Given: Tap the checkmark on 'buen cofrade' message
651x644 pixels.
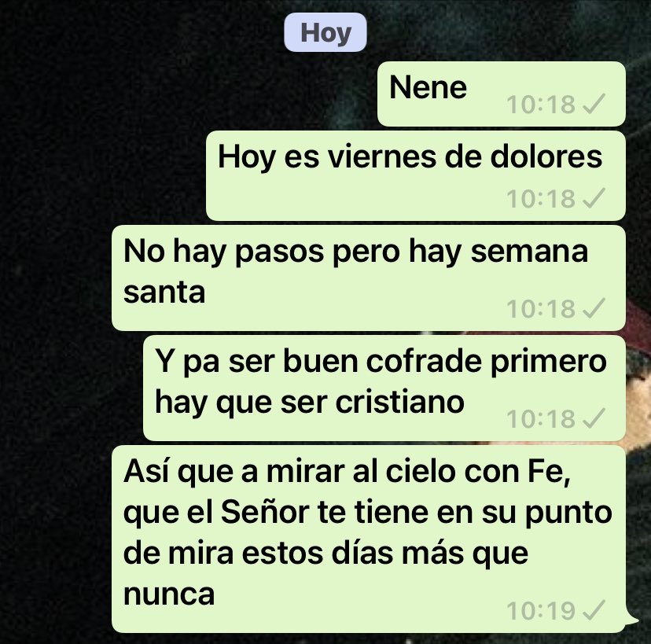Looking at the screenshot, I should pos(594,418).
